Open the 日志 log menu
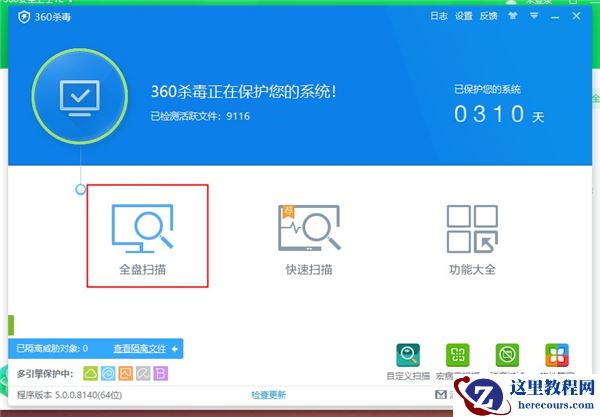Viewport: 600px width, 417px height. point(439,16)
